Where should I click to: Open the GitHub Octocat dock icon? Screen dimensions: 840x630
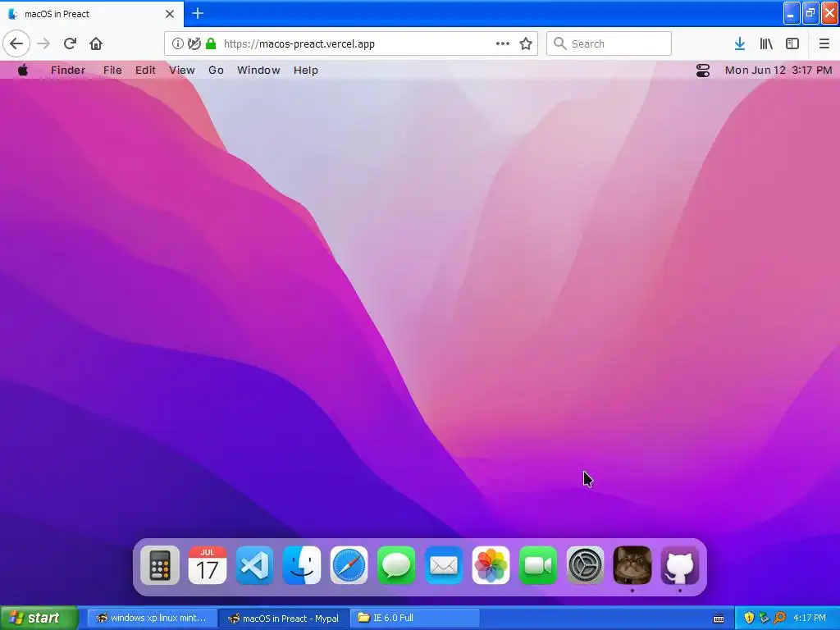click(x=680, y=565)
